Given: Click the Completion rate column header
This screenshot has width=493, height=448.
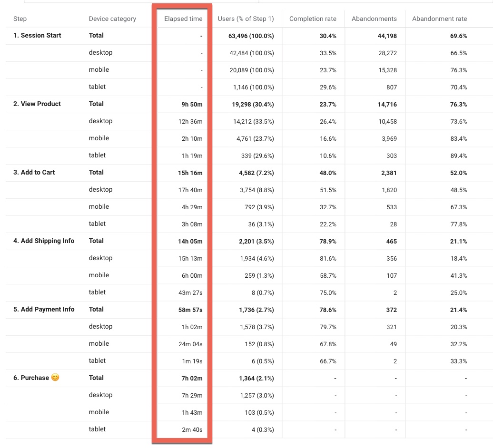Looking at the screenshot, I should (313, 19).
